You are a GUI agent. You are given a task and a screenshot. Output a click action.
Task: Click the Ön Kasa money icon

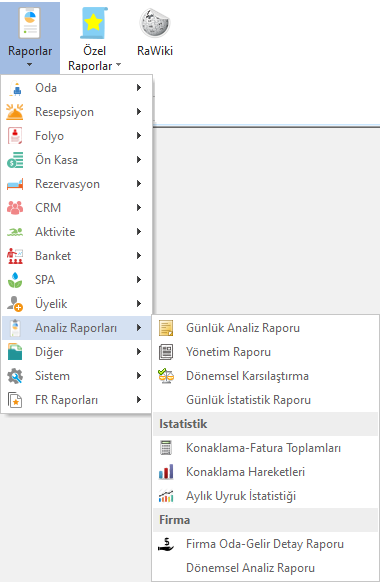(15, 160)
